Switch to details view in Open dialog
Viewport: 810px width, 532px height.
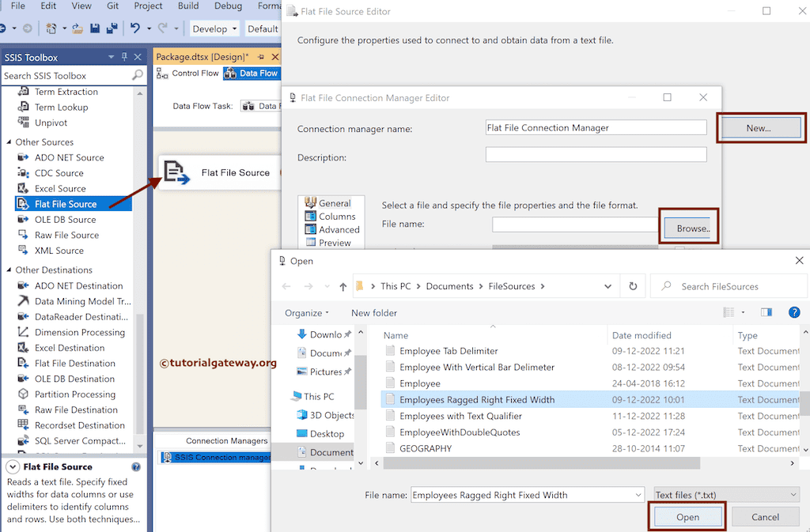point(728,312)
